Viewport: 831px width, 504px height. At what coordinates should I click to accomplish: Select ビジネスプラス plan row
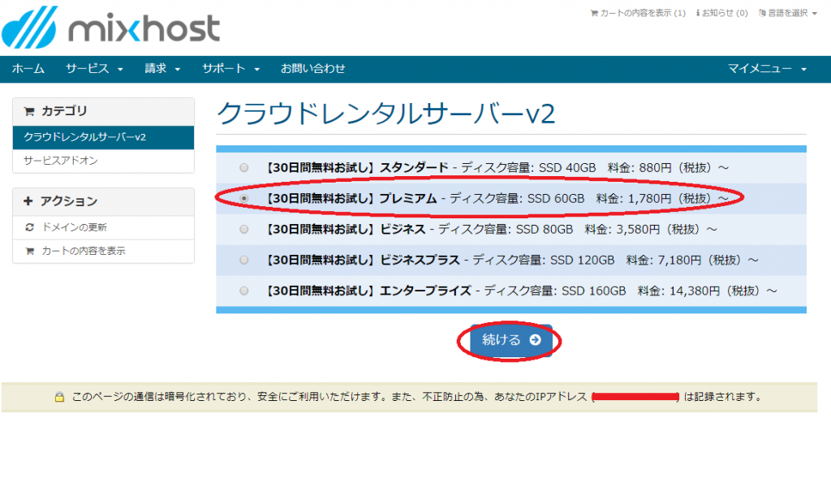pos(244,260)
